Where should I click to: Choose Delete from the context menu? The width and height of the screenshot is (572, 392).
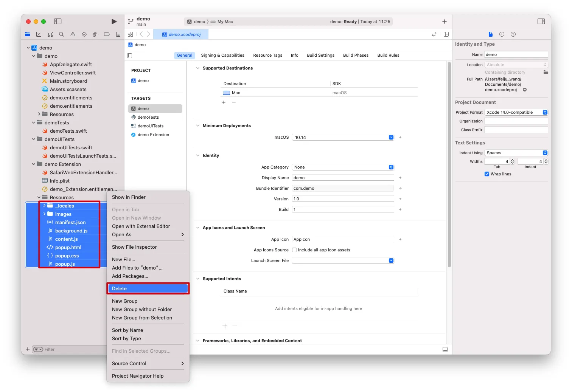(x=148, y=288)
